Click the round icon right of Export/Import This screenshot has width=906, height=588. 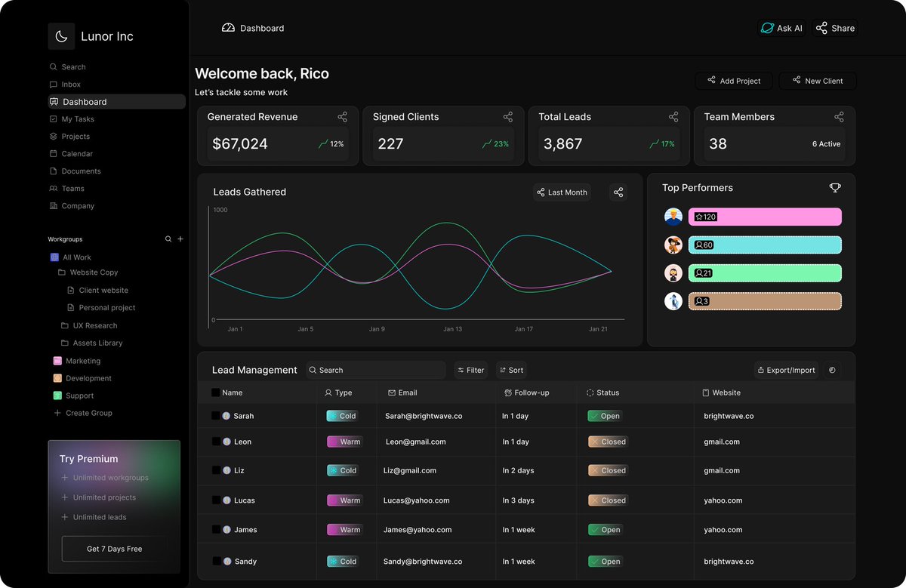click(x=832, y=370)
